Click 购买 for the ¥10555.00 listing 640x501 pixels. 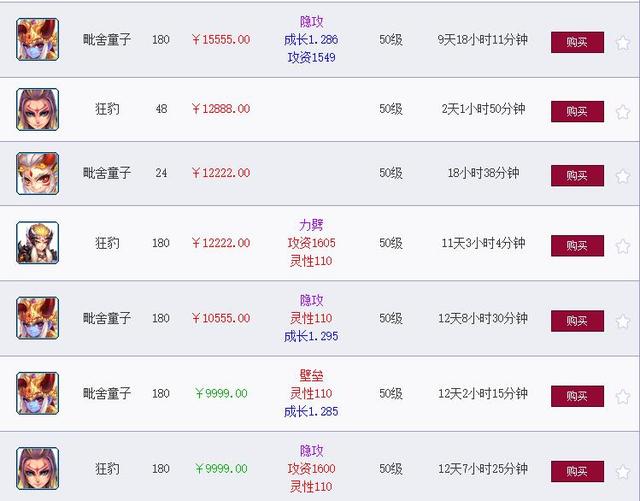577,321
